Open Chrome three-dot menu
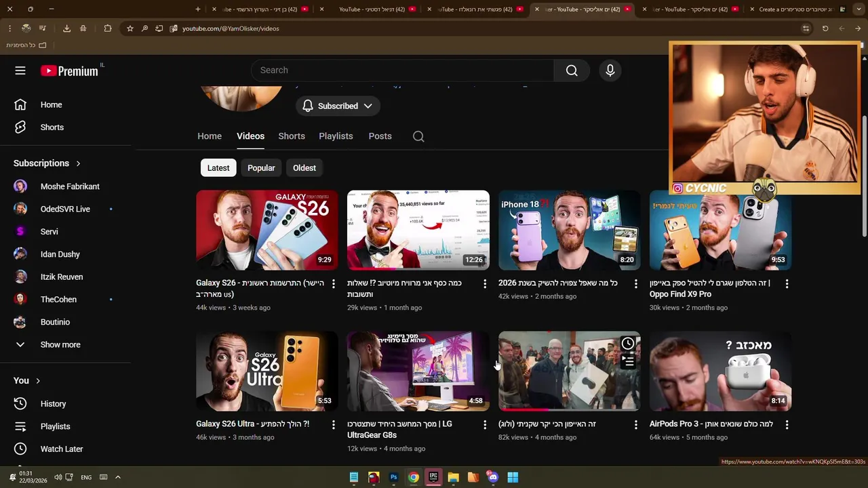The image size is (868, 488). click(x=9, y=28)
